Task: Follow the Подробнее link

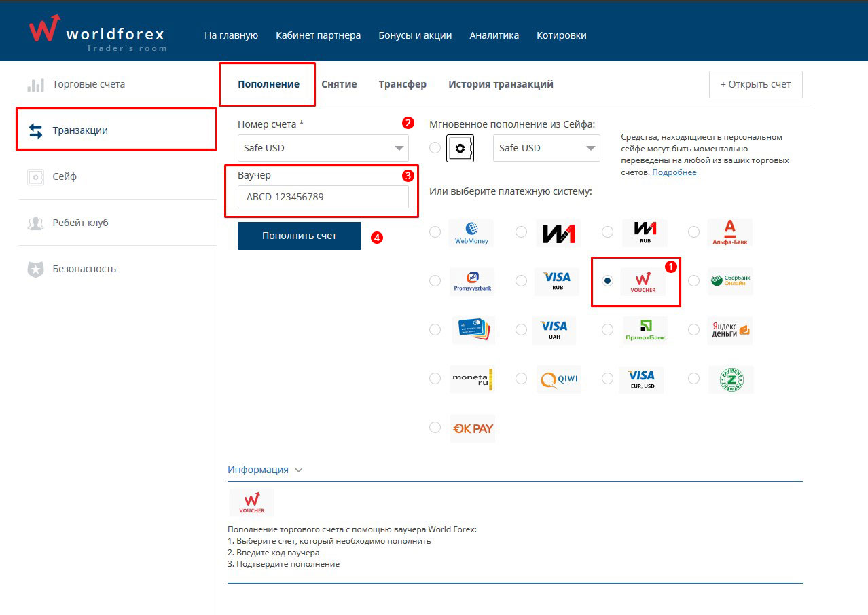Action: point(674,172)
